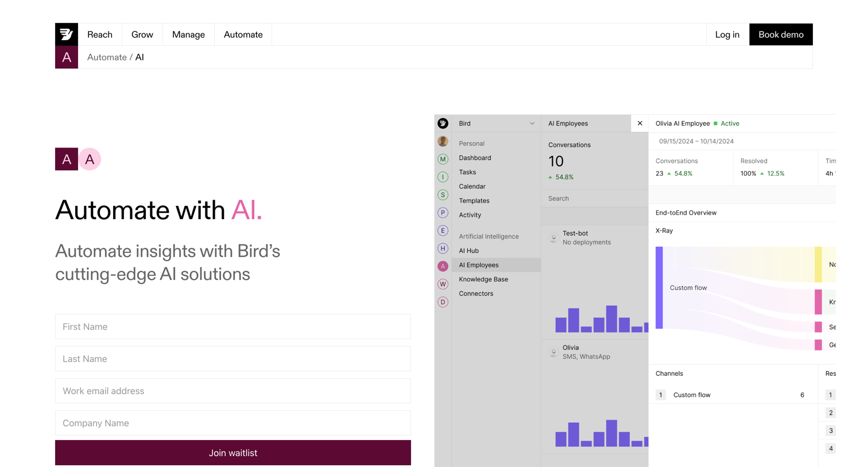Open Connectors in the sidebar
Screen dimensions: 868x467
click(x=476, y=294)
